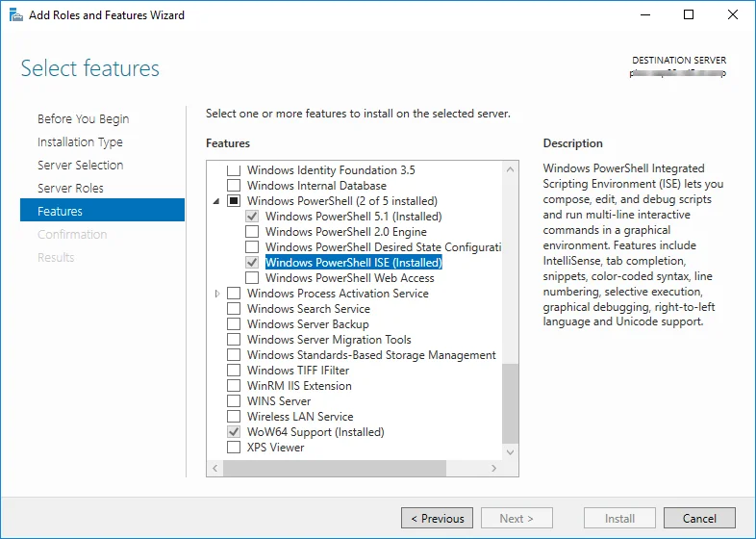Click the horizontal scrollbar right arrow
This screenshot has height=539, width=756.
click(x=494, y=468)
